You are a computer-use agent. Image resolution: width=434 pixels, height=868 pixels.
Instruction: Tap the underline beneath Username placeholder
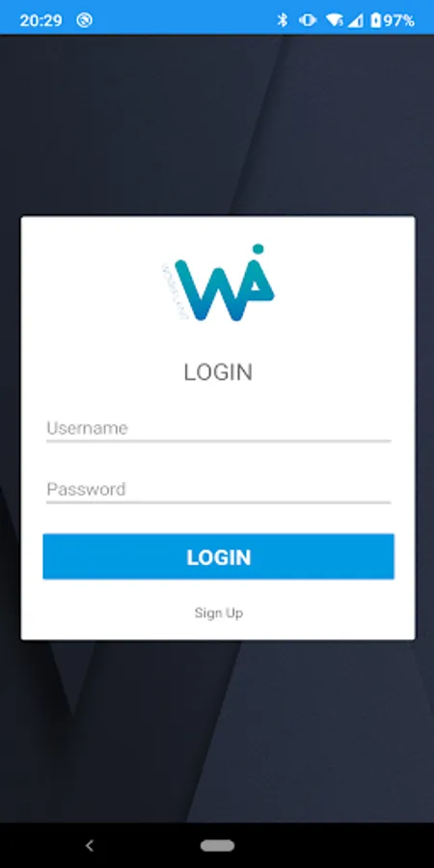tap(219, 441)
